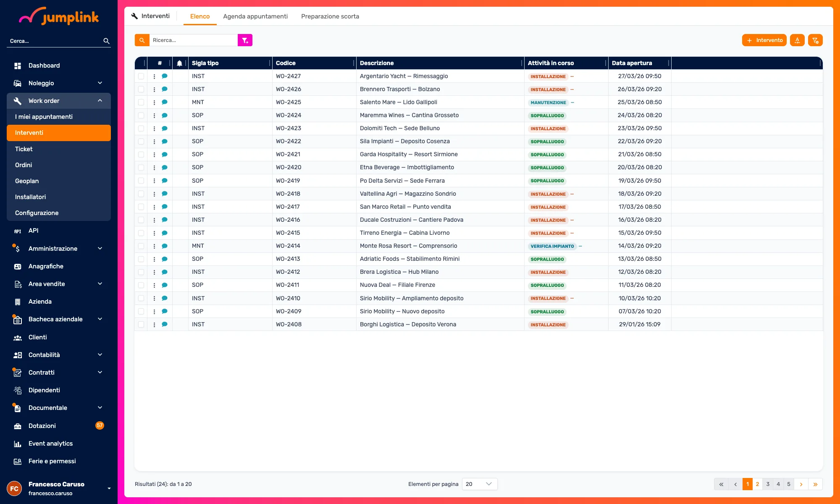Open the Elementi per pagina dropdown

(480, 484)
